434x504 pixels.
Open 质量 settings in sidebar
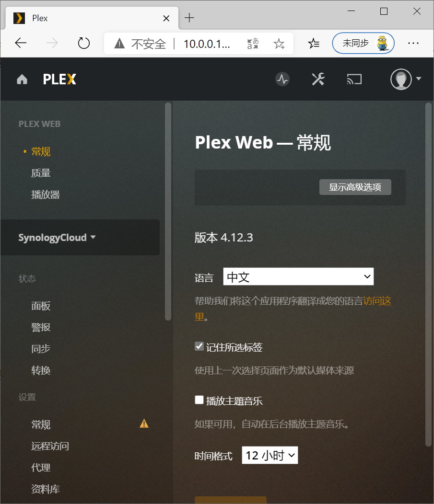41,173
